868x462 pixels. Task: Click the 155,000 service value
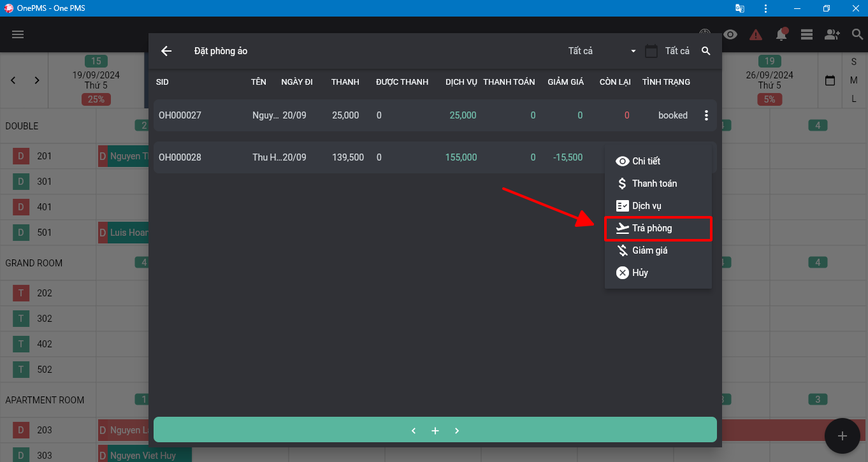[x=461, y=157]
